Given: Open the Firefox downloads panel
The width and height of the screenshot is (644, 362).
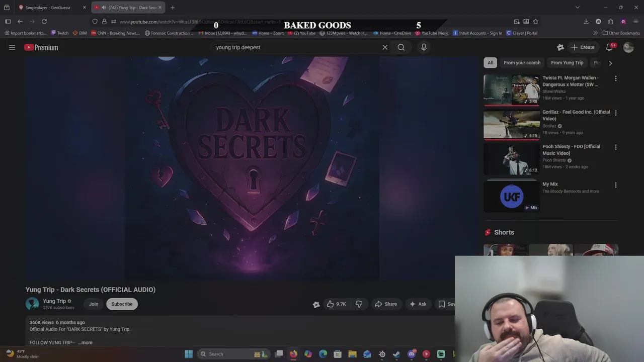Looking at the screenshot, I should point(586,22).
